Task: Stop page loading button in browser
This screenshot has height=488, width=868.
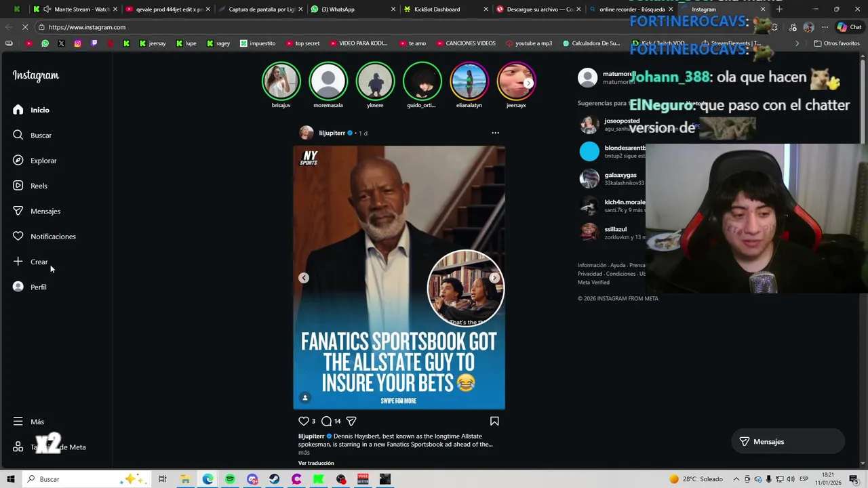Action: click(26, 27)
